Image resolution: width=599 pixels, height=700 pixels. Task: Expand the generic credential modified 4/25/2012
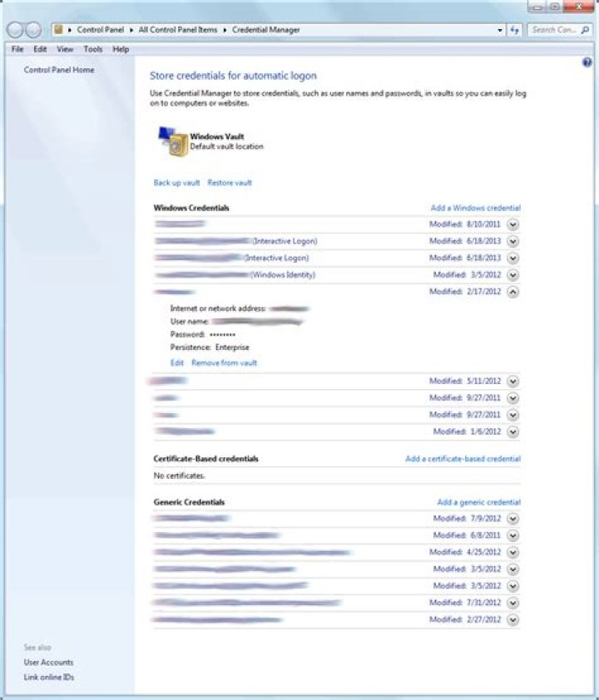pyautogui.click(x=512, y=553)
